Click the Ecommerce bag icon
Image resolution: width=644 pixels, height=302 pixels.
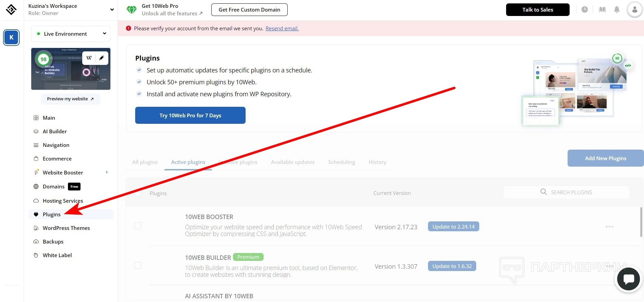pyautogui.click(x=36, y=158)
